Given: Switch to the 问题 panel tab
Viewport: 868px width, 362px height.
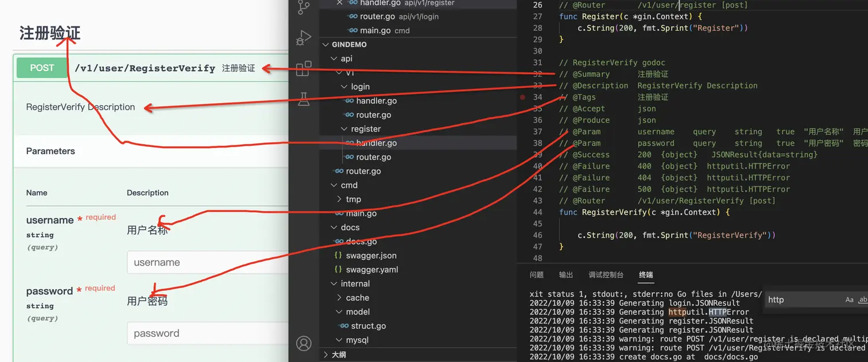Looking at the screenshot, I should pos(536,275).
